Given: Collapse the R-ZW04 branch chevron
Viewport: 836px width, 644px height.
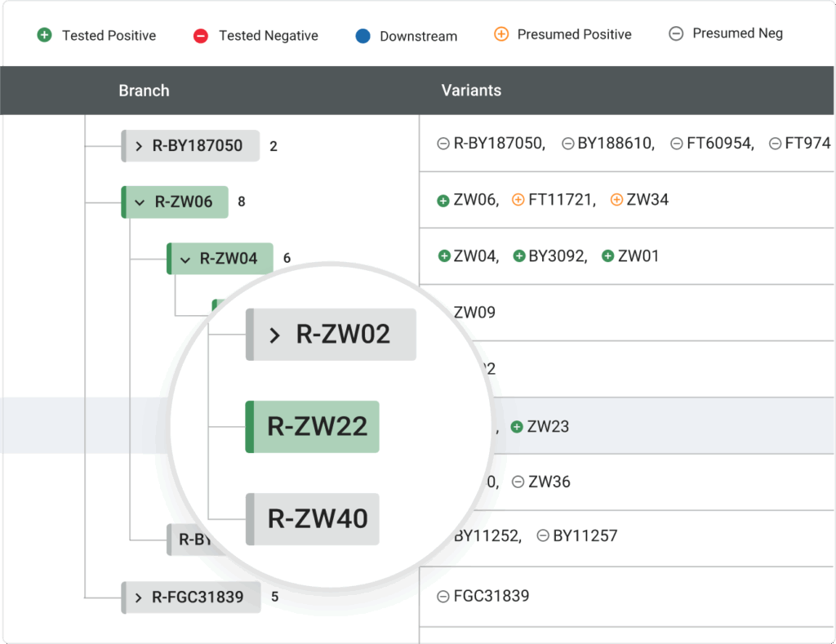Looking at the screenshot, I should (185, 259).
